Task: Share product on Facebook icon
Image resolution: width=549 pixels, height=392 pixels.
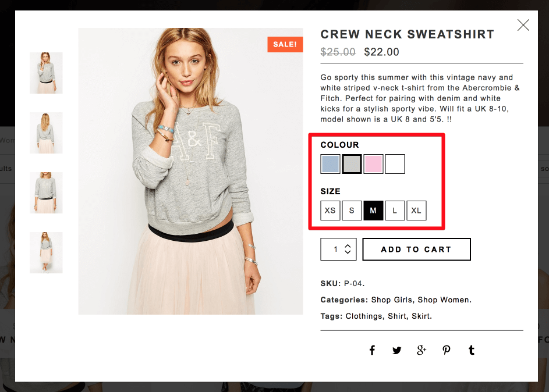Action: 372,350
